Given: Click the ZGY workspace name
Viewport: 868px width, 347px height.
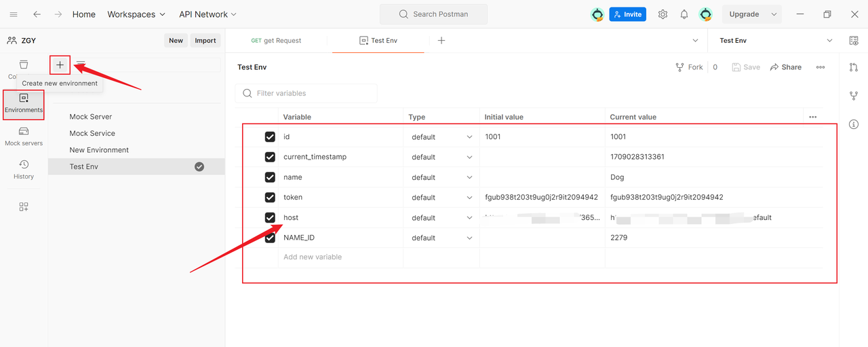Looking at the screenshot, I should pyautogui.click(x=28, y=41).
